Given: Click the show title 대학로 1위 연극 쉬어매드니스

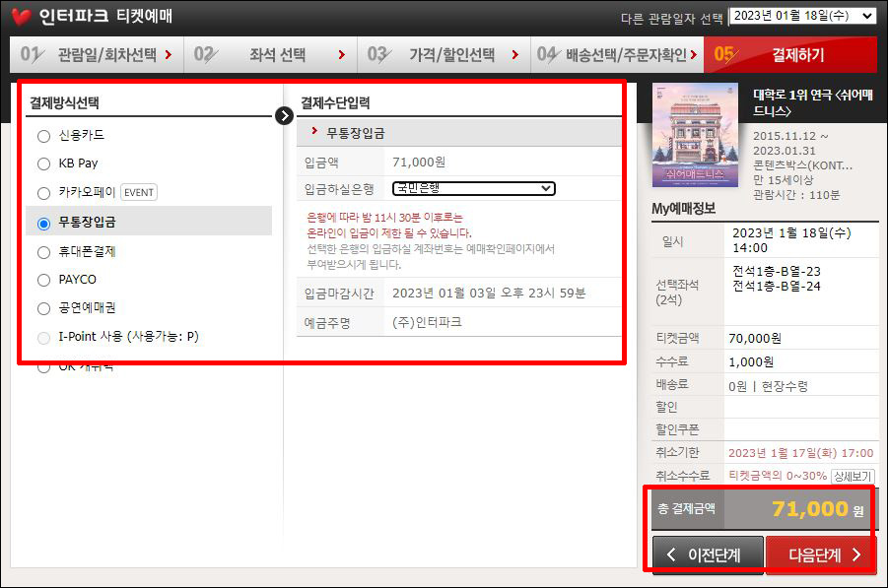Looking at the screenshot, I should tap(813, 102).
